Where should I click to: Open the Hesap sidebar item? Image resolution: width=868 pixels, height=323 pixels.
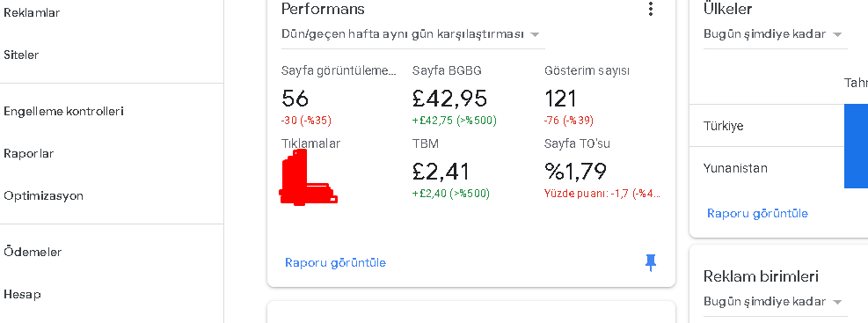pos(22,294)
